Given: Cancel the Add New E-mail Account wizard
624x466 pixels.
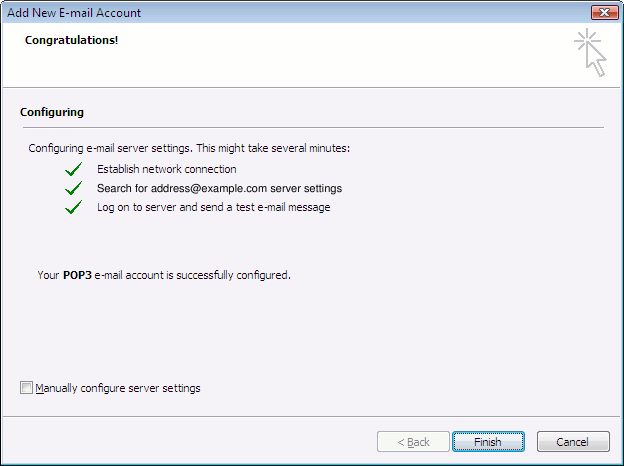Looking at the screenshot, I should pos(573,442).
